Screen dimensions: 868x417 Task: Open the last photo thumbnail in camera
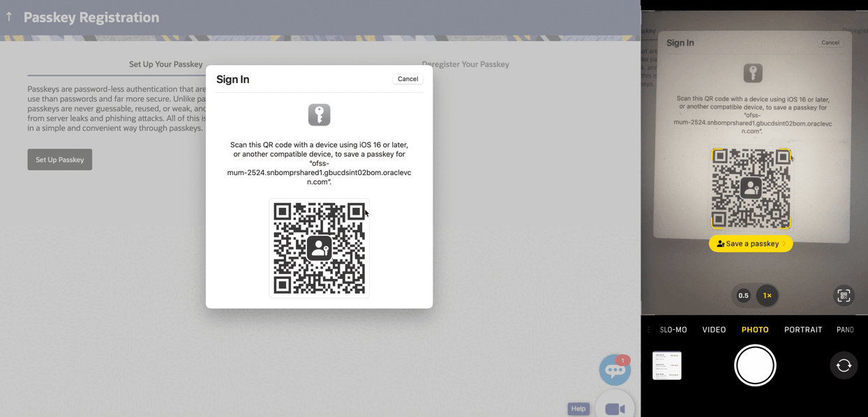pyautogui.click(x=667, y=365)
